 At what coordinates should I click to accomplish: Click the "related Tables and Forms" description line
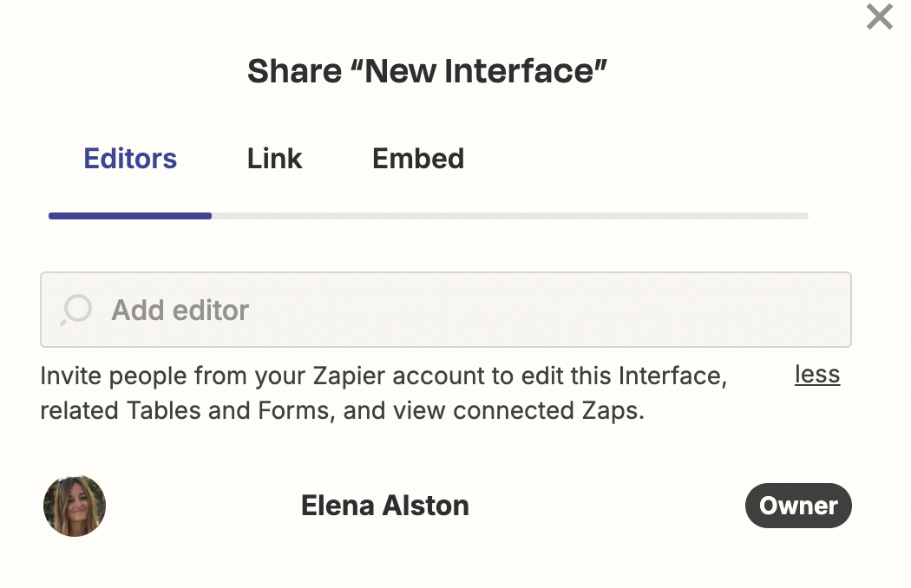click(x=187, y=410)
